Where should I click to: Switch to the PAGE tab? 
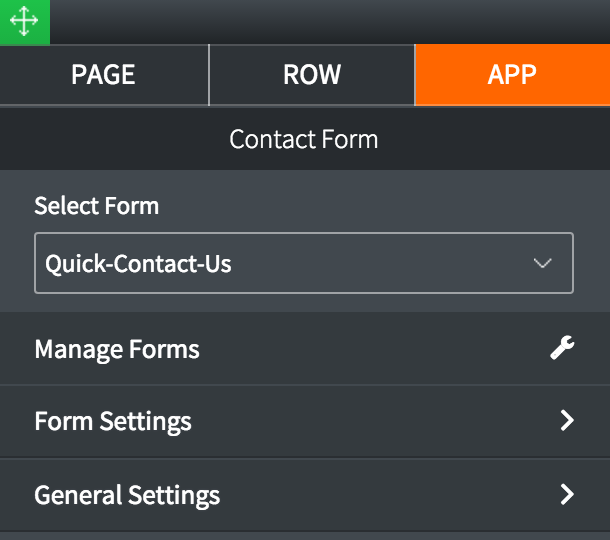[103, 75]
